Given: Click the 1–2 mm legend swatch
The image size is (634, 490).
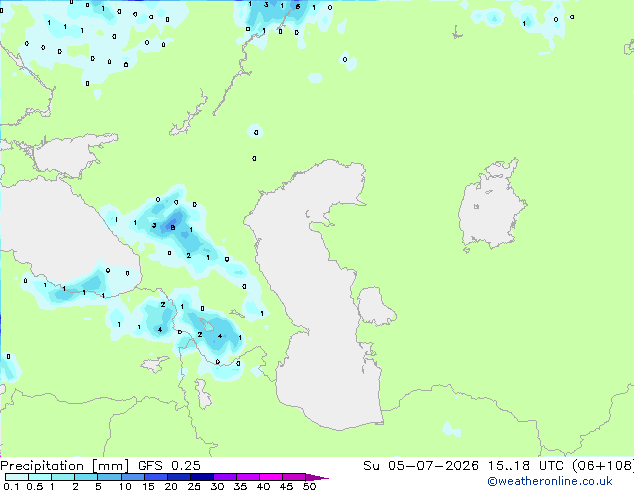Looking at the screenshot, I should pos(63,477).
